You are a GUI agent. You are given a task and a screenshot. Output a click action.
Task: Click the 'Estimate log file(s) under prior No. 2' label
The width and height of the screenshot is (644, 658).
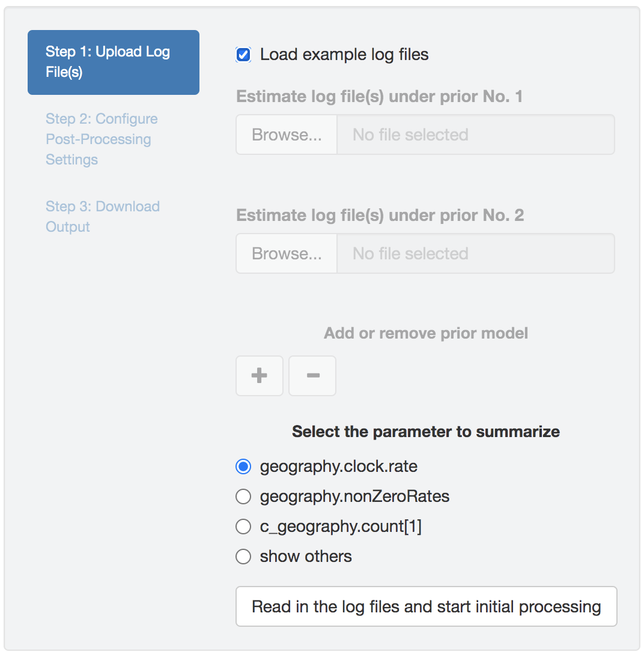(380, 216)
